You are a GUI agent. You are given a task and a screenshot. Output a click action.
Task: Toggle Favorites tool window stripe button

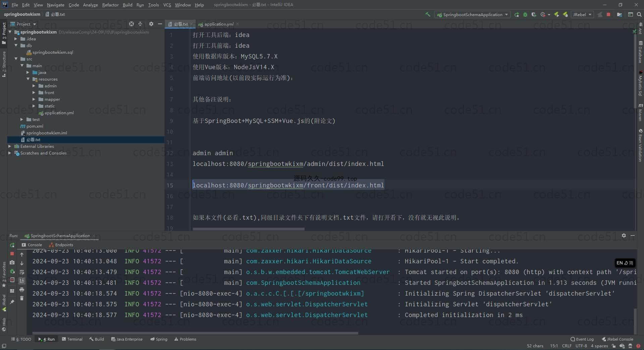pos(4,274)
